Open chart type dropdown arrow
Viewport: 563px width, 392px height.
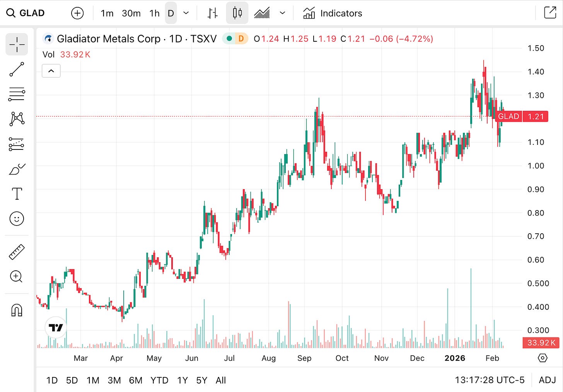283,13
